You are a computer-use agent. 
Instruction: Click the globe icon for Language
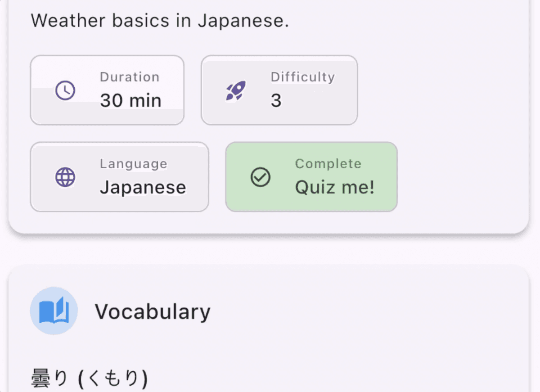[x=65, y=177]
